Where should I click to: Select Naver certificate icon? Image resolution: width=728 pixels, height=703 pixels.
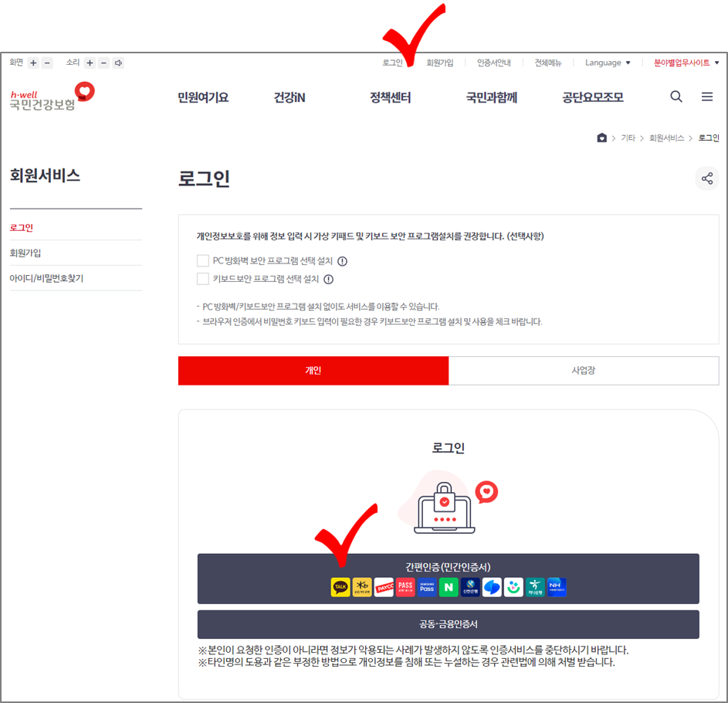click(x=448, y=587)
